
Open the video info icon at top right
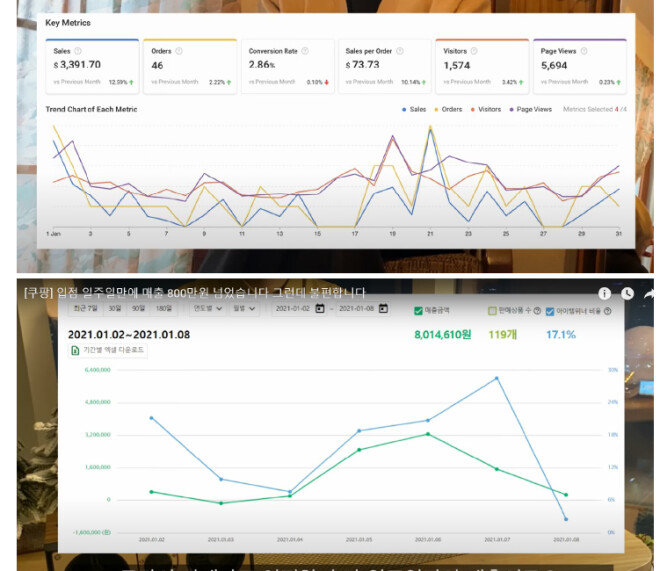[605, 293]
